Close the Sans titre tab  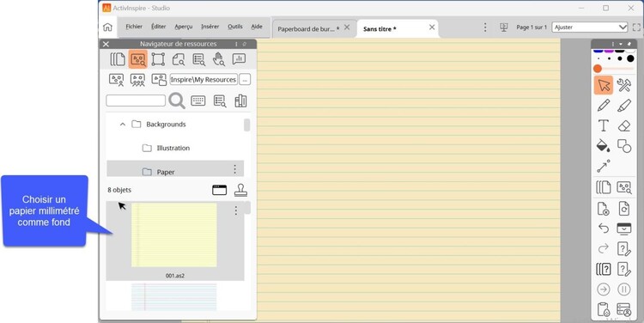(x=432, y=27)
